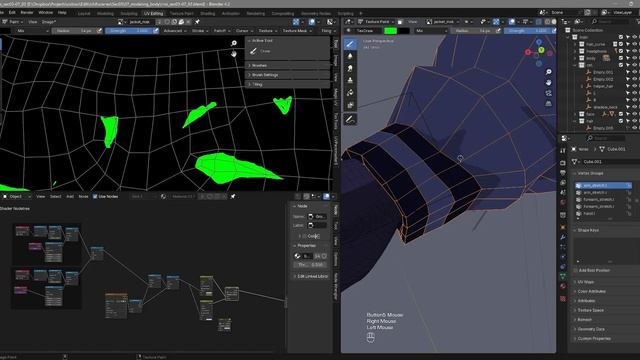This screenshot has height=360, width=640.
Task: Switch to the Texture Paint workspace tab
Action: click(182, 13)
